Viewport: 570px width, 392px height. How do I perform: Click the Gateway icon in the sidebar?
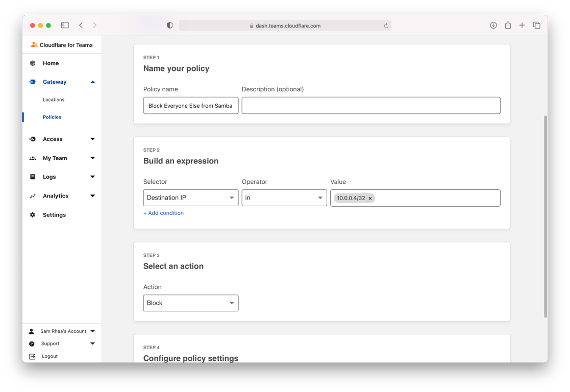tap(33, 82)
